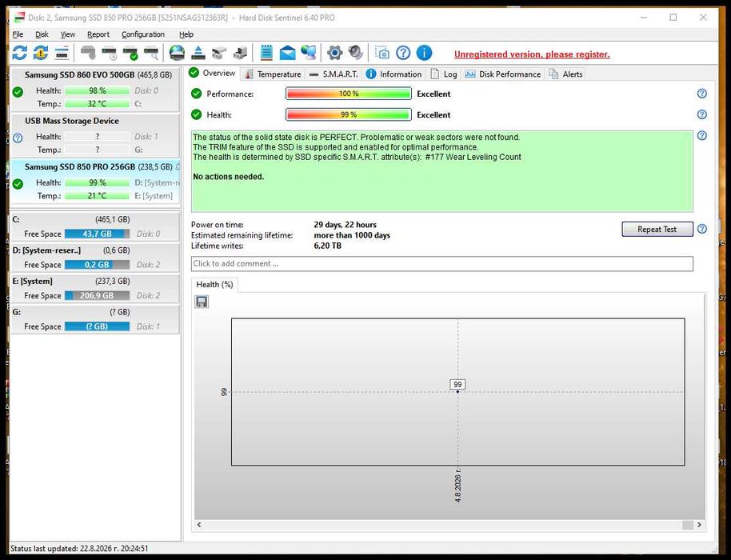
Task: Click the Repeat Test button
Action: pyautogui.click(x=657, y=229)
